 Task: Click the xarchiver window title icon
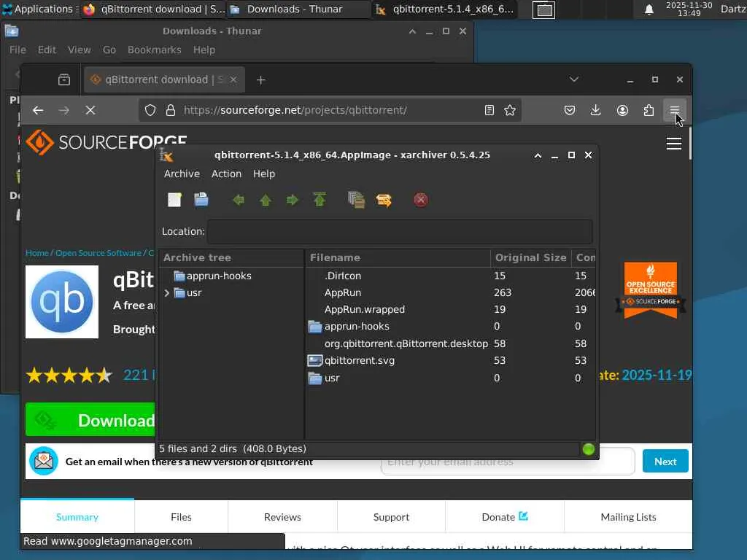click(166, 155)
